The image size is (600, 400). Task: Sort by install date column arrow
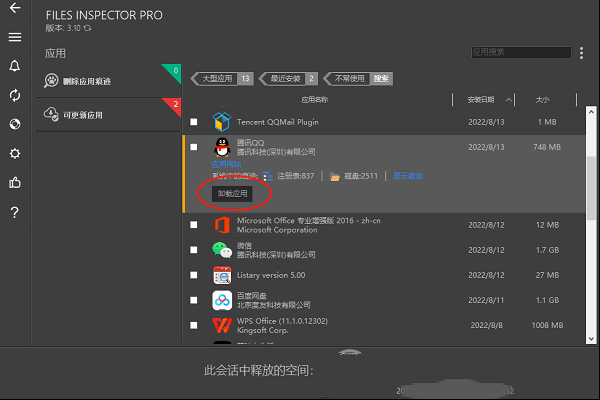coord(509,100)
